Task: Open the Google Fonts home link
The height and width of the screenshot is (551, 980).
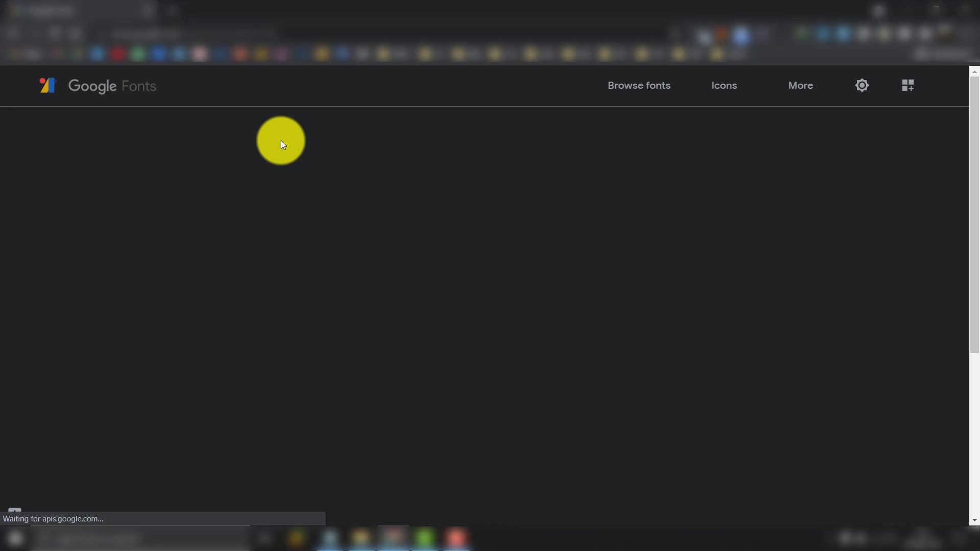Action: (112, 86)
